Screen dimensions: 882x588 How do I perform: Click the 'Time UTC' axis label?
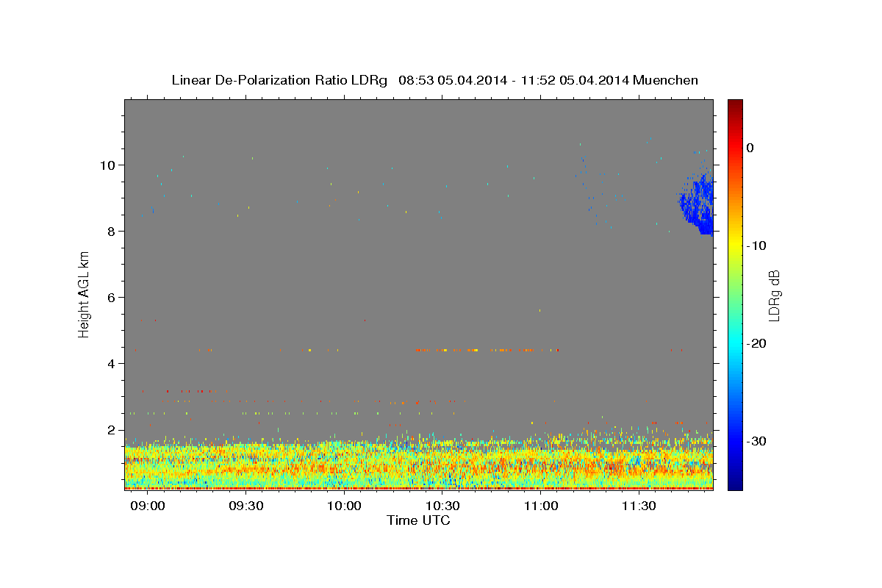click(x=418, y=520)
